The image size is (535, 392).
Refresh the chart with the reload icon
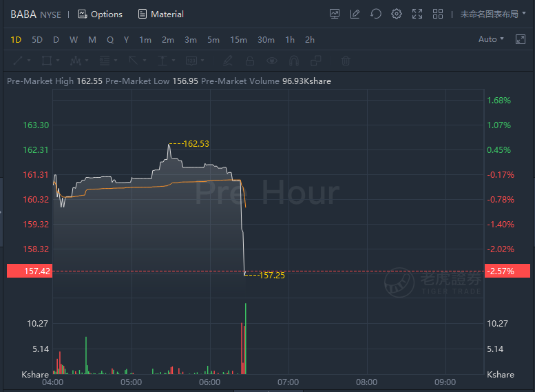(x=376, y=14)
